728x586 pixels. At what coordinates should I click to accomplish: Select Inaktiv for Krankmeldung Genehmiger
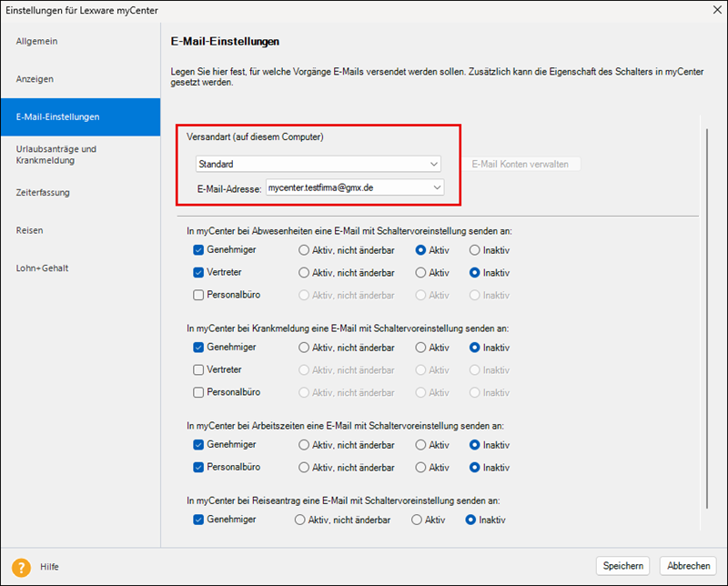474,348
